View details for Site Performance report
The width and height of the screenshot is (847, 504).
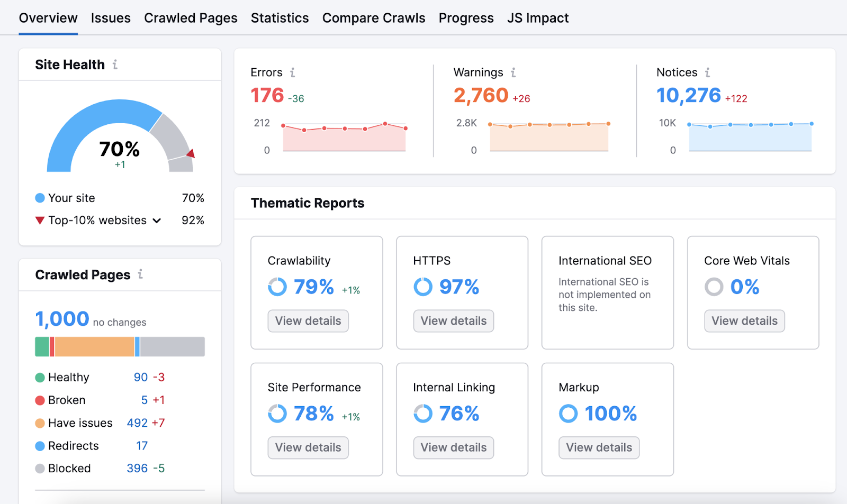[x=308, y=447]
